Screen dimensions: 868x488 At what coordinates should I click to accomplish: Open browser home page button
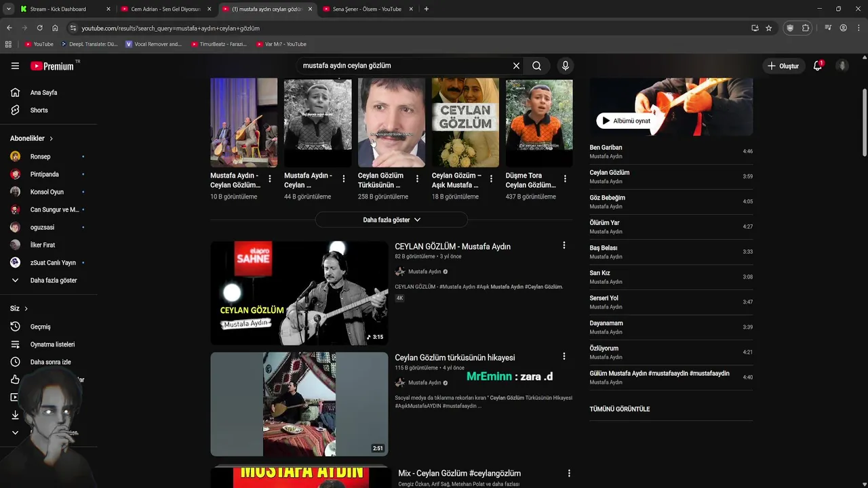pyautogui.click(x=55, y=28)
